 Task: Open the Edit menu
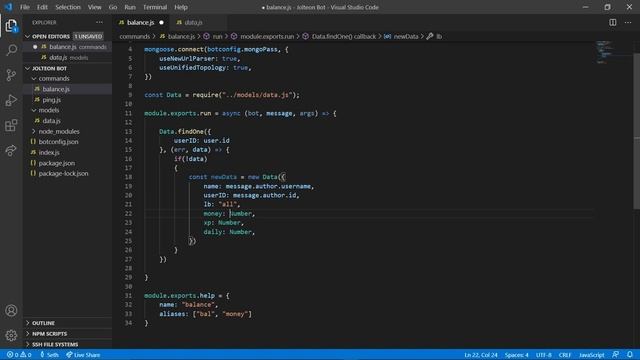pyautogui.click(x=42, y=7)
